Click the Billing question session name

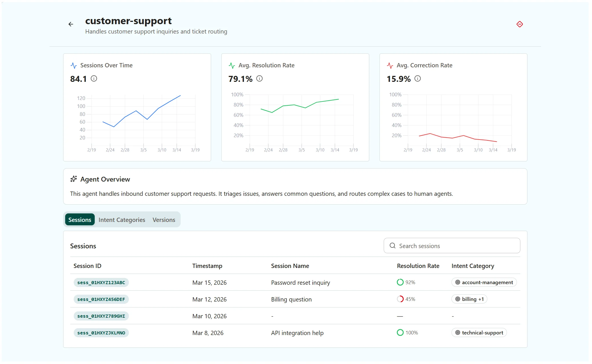(x=291, y=299)
